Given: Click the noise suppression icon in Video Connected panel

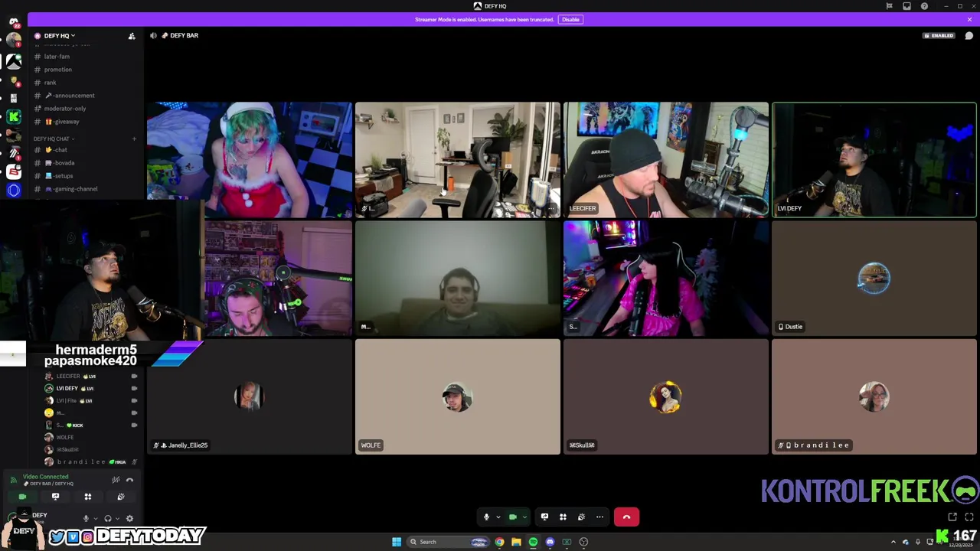Looking at the screenshot, I should (x=116, y=480).
